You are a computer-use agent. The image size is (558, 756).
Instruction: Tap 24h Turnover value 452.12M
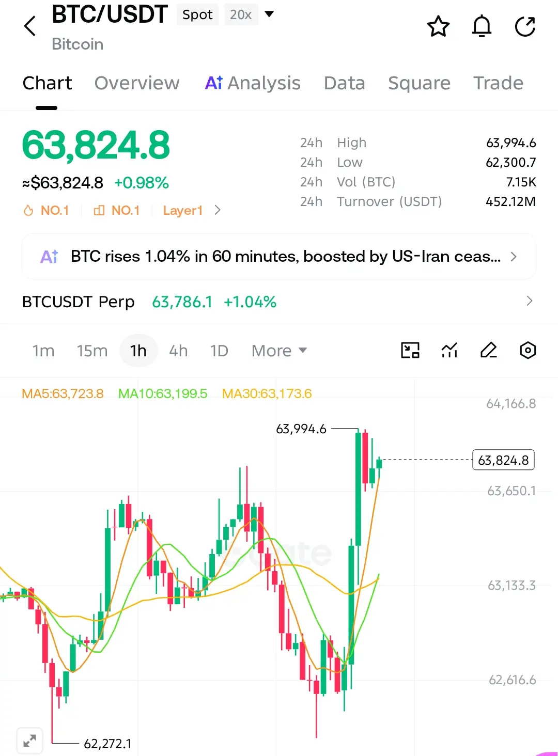click(510, 201)
